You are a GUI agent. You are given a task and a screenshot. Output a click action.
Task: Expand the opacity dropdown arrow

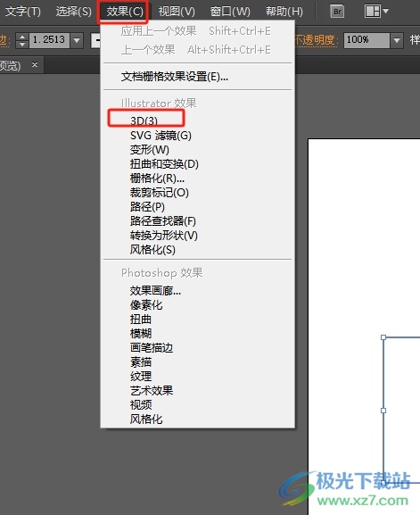pyautogui.click(x=397, y=40)
